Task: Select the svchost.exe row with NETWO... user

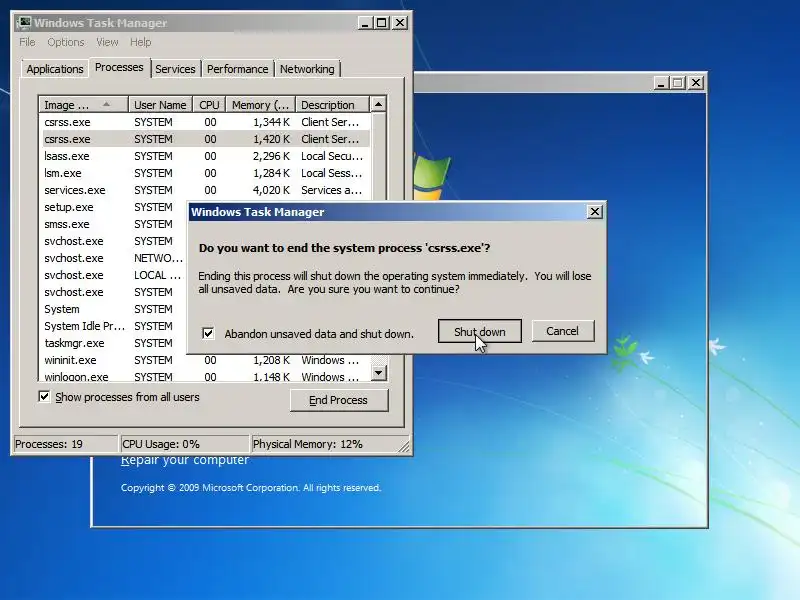Action: [114, 258]
